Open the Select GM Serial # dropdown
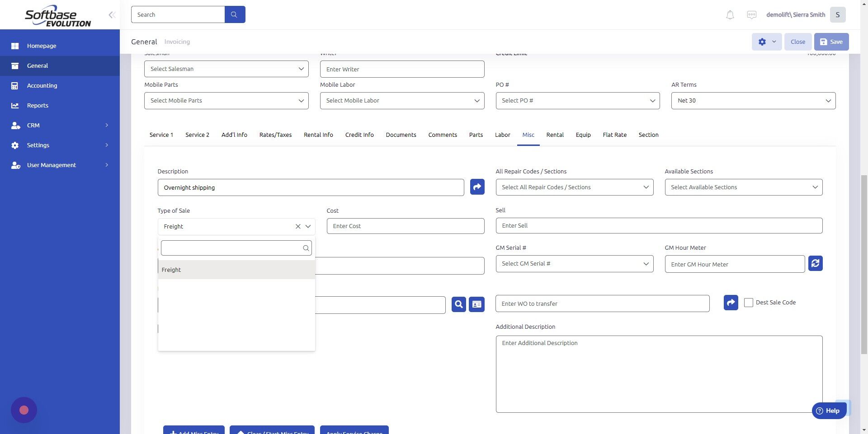This screenshot has width=868, height=434. 574,263
